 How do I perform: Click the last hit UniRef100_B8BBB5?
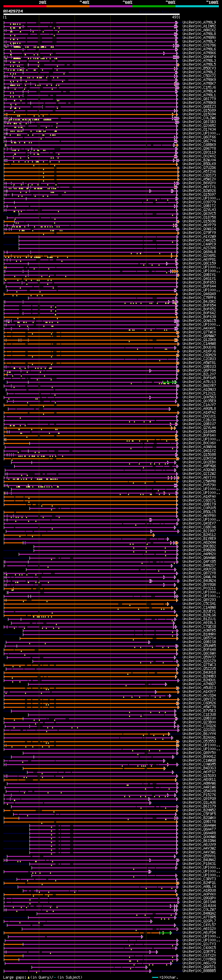tap(199, 971)
